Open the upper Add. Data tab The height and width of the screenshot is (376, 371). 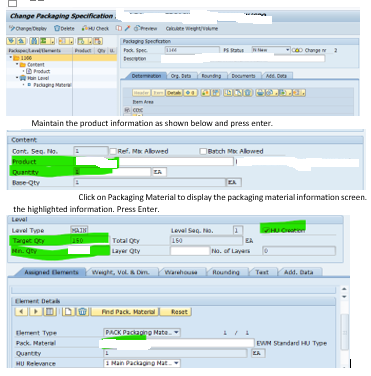pos(276,76)
